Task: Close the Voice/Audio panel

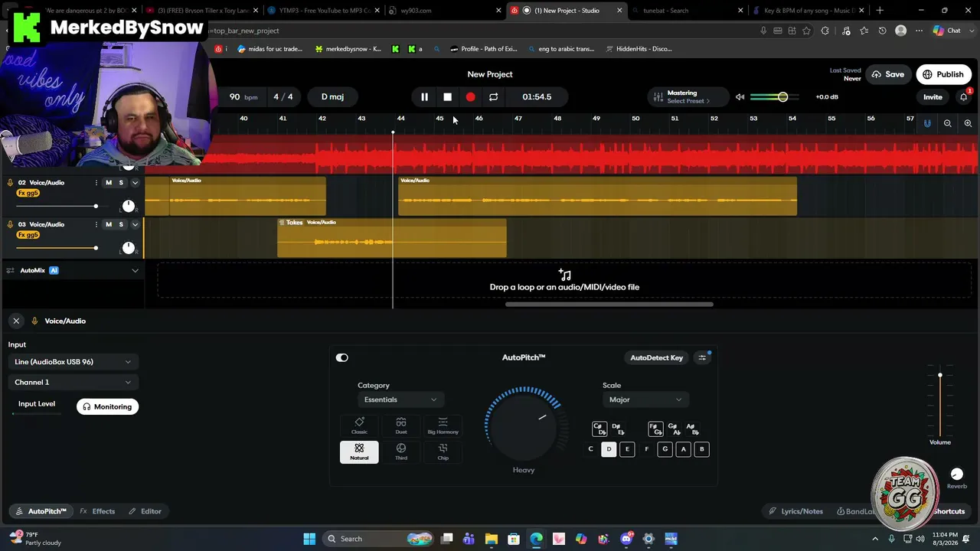Action: (x=16, y=321)
